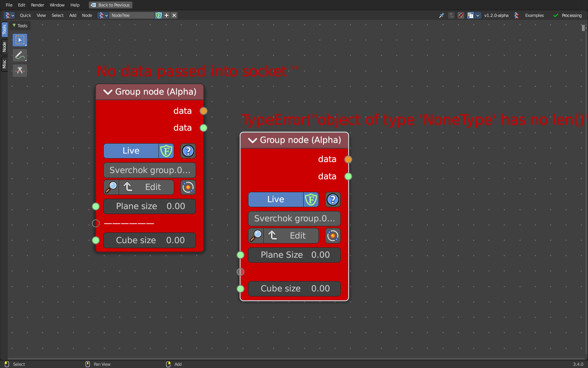
Task: Click the pin icon in the header
Action: [441, 15]
